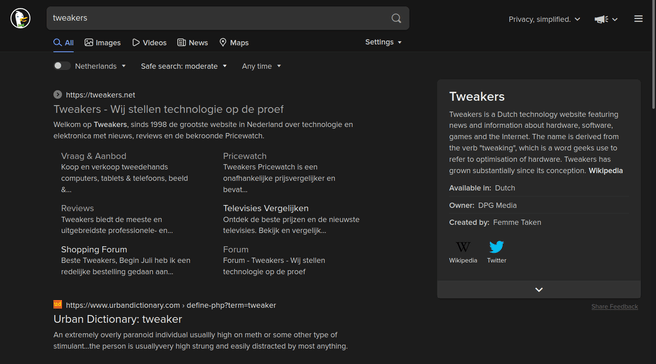Screen dimensions: 656x364
Task: Switch to the Images tab
Action: (x=102, y=43)
